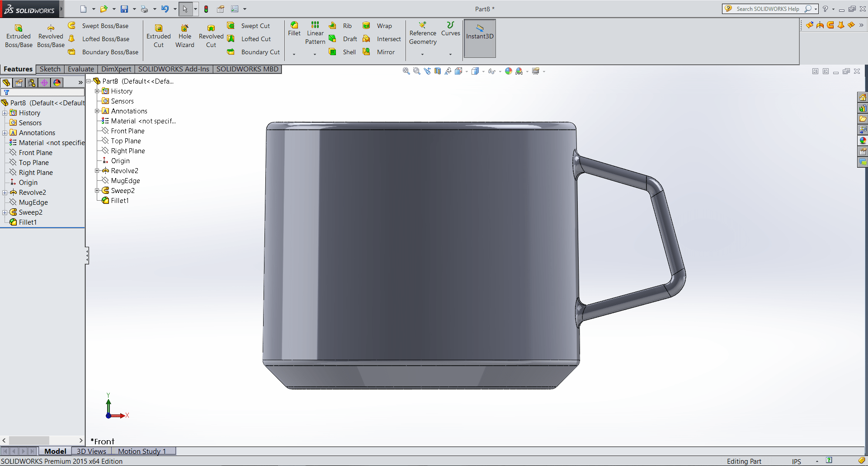Collapse the feature manager panel handle
This screenshot has width=868, height=466.
(x=87, y=256)
